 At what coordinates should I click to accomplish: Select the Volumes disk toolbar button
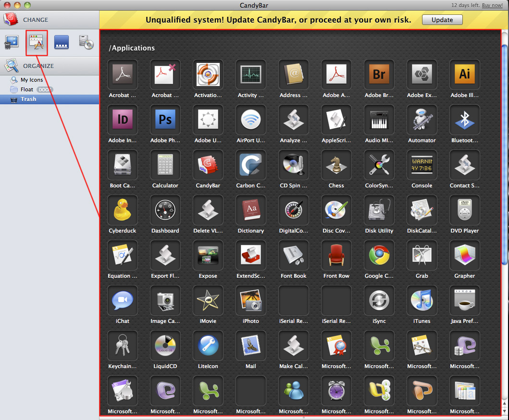87,42
